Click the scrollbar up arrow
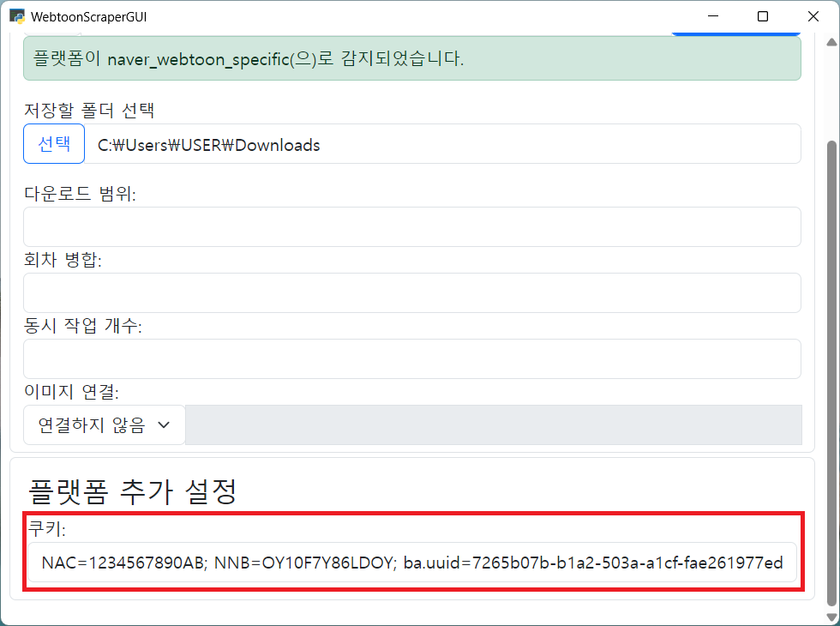The width and height of the screenshot is (840, 626). (x=831, y=42)
